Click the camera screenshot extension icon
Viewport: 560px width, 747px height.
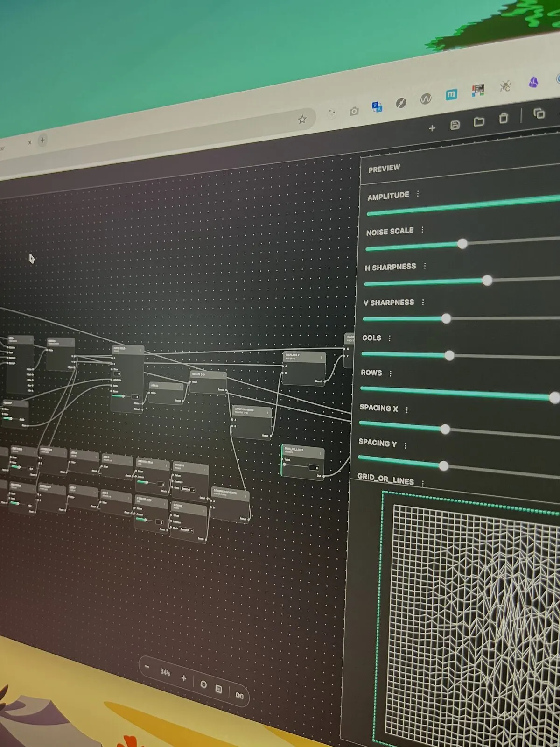click(x=354, y=111)
